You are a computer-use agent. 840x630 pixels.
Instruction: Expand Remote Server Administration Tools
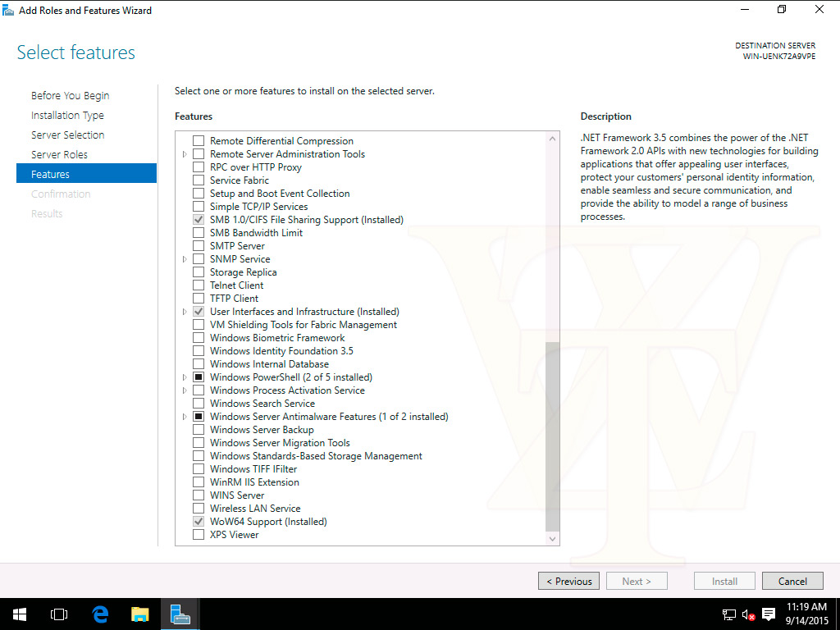pos(185,154)
